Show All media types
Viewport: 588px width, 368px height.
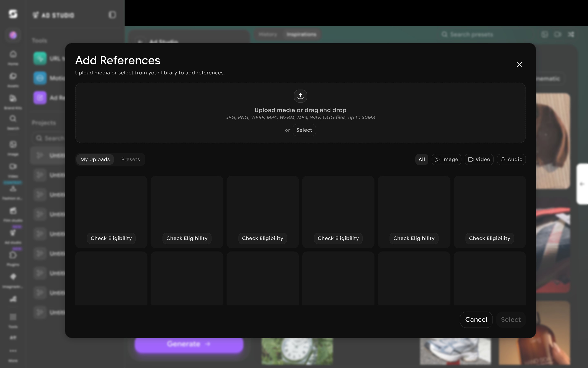(422, 159)
